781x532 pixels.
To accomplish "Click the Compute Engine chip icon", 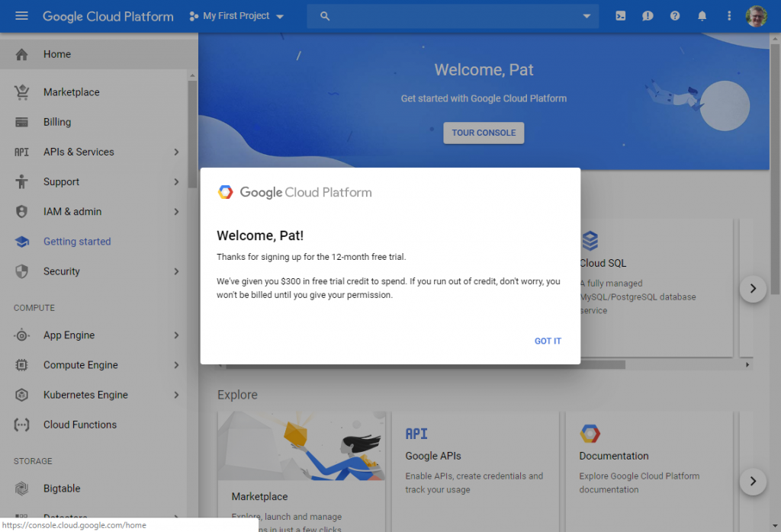I will [x=21, y=365].
